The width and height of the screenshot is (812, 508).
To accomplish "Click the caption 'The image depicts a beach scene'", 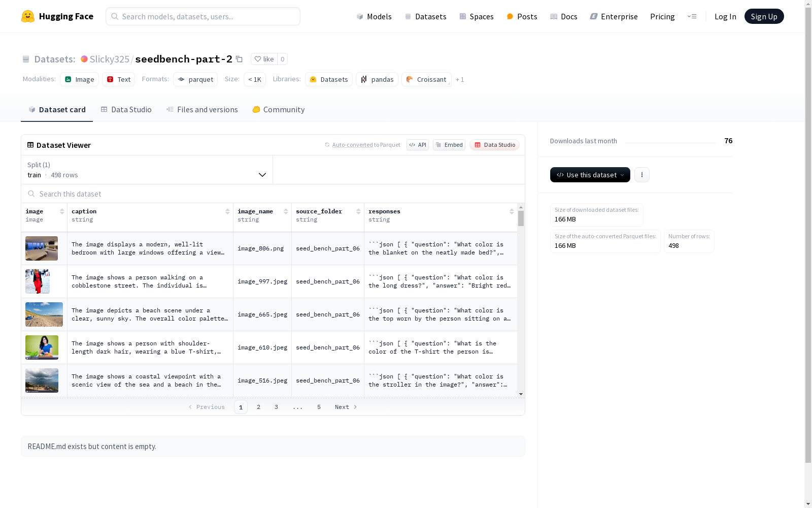I will [150, 314].
